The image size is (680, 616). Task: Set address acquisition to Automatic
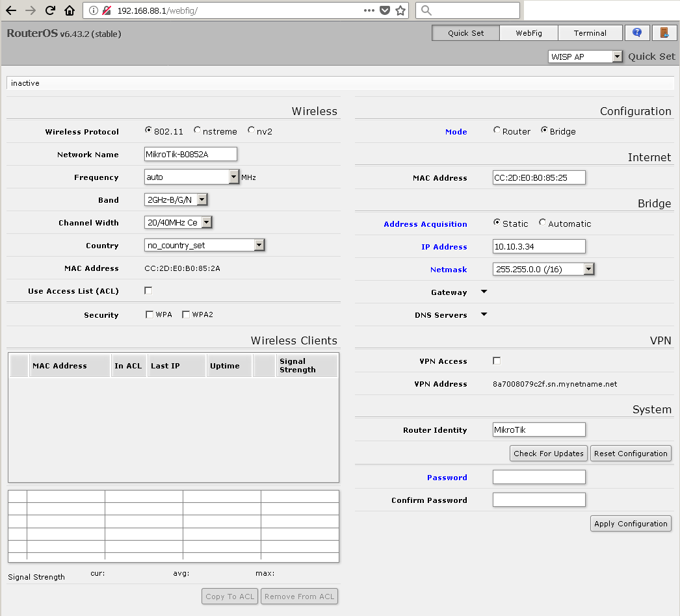pyautogui.click(x=543, y=222)
